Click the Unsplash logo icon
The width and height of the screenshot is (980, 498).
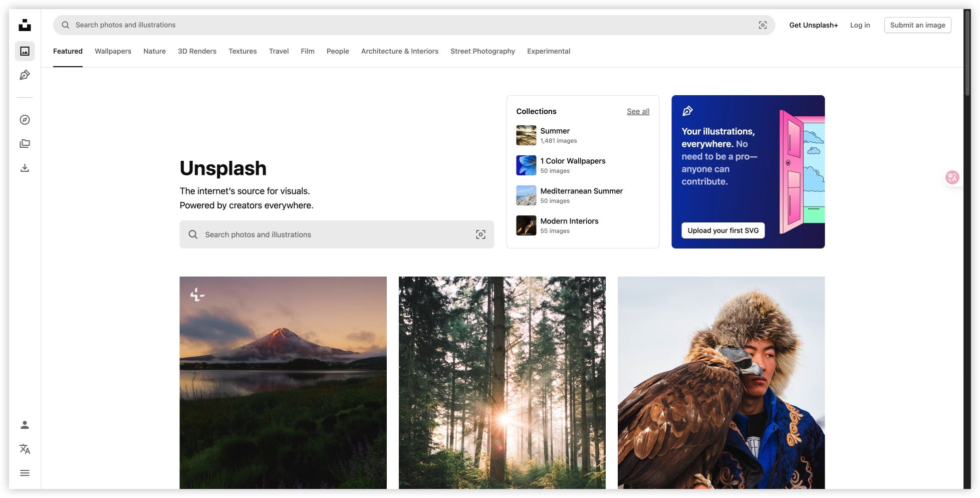point(25,25)
